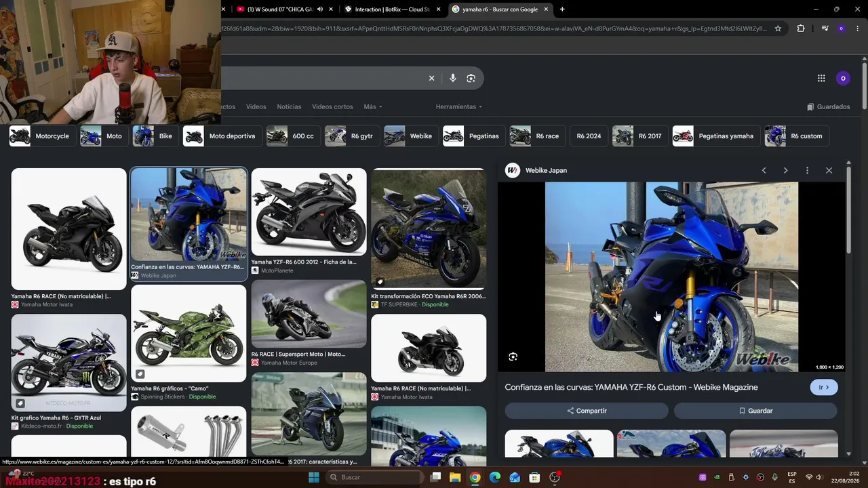Open the Vídeos cortos search tab
Viewport: 868px width, 488px height.
click(332, 106)
